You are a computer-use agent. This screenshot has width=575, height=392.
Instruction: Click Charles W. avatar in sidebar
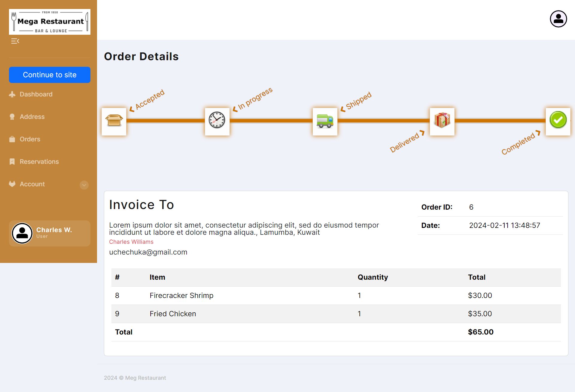pos(22,233)
